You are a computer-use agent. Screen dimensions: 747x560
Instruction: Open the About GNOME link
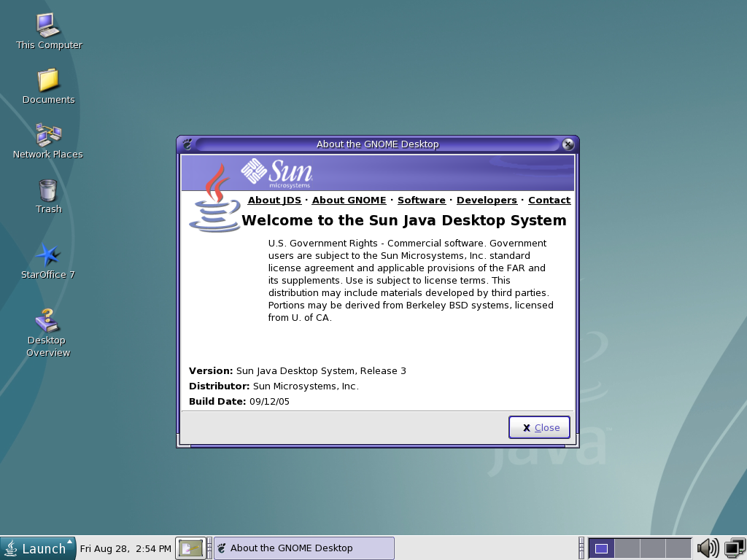tap(349, 201)
